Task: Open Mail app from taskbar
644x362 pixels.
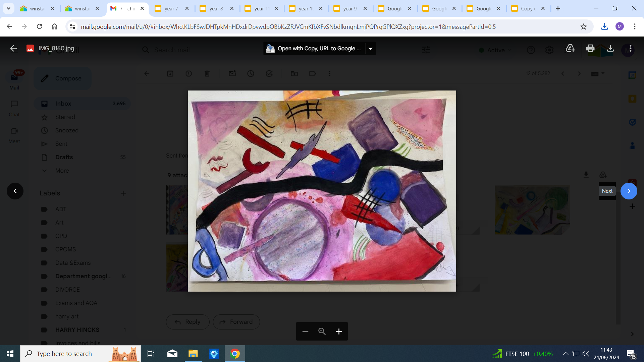Action: [x=172, y=354]
